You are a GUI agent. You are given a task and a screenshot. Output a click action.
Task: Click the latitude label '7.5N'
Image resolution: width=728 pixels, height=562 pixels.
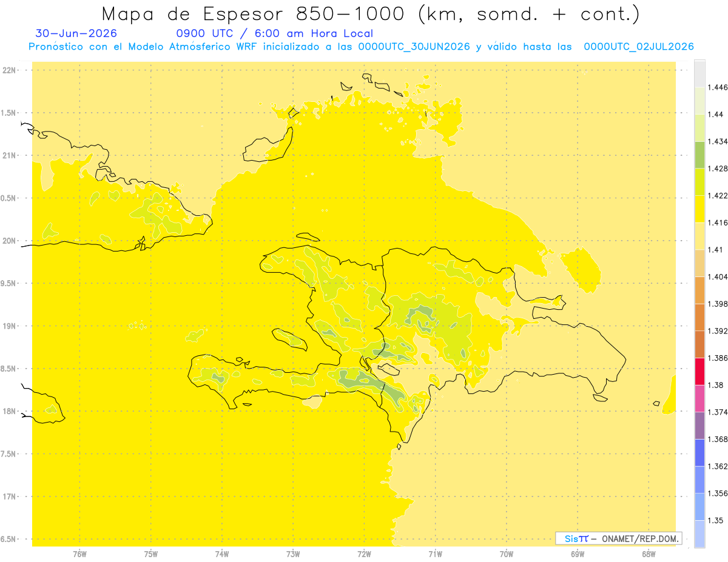(x=8, y=454)
